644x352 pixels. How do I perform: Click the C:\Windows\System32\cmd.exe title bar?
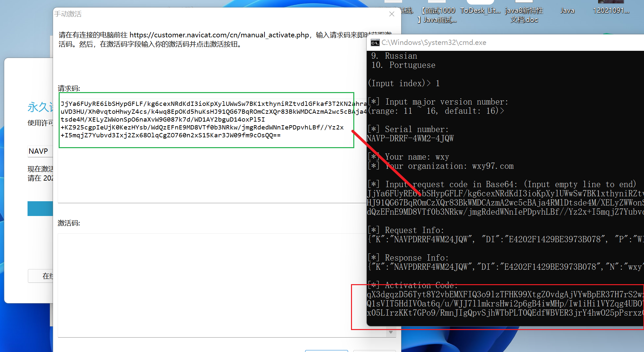[492, 43]
